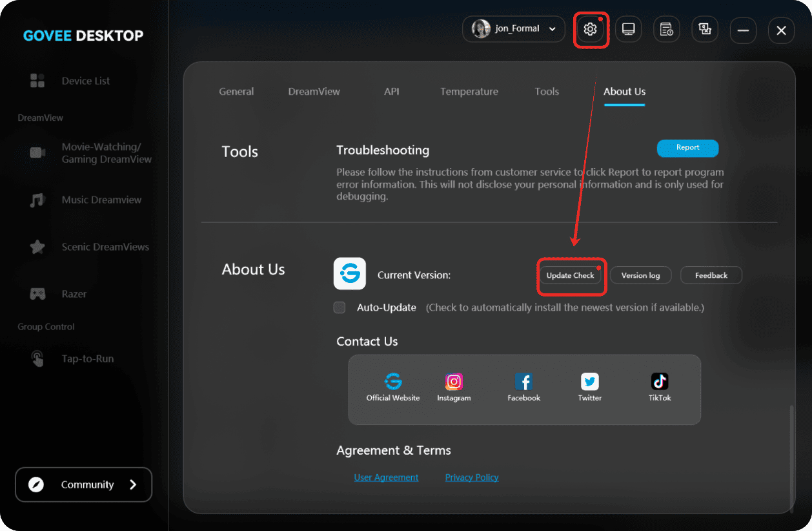Screen dimensions: 812x531
Task: Open the Instagram contact icon
Action: [x=454, y=382]
